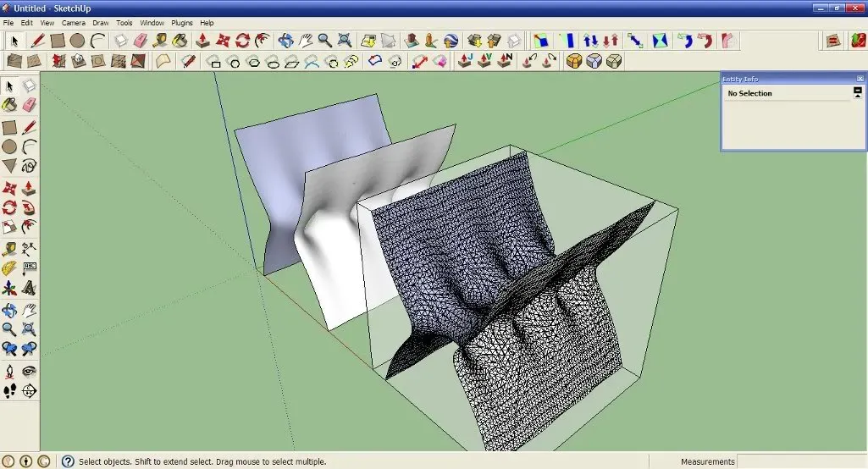
Task: Select the 3D Text tool in left toolbar
Action: (x=30, y=289)
